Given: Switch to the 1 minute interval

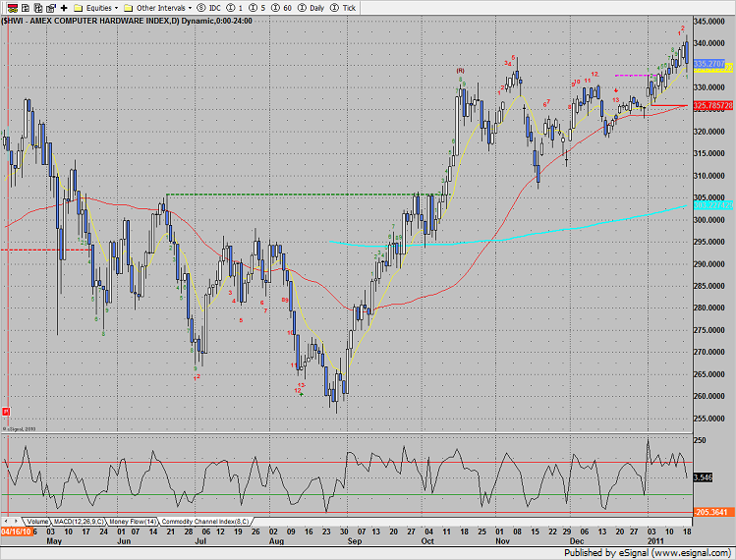Looking at the screenshot, I should (238, 7).
